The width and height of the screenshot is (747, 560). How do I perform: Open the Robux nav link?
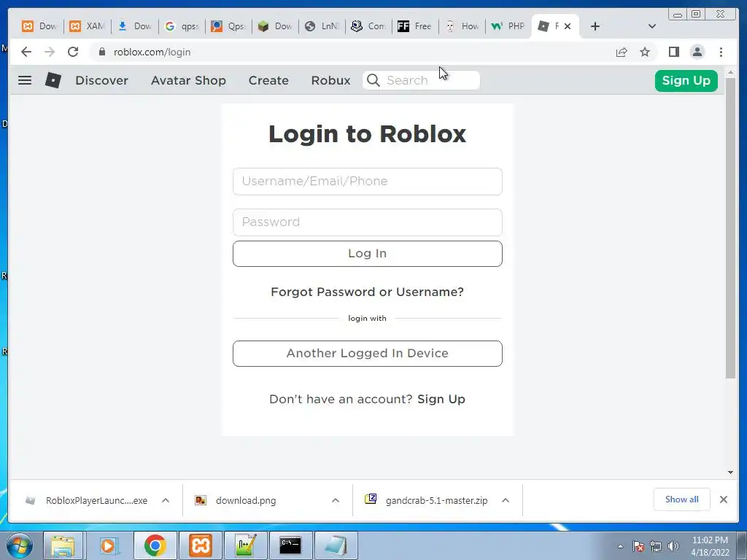tap(330, 80)
